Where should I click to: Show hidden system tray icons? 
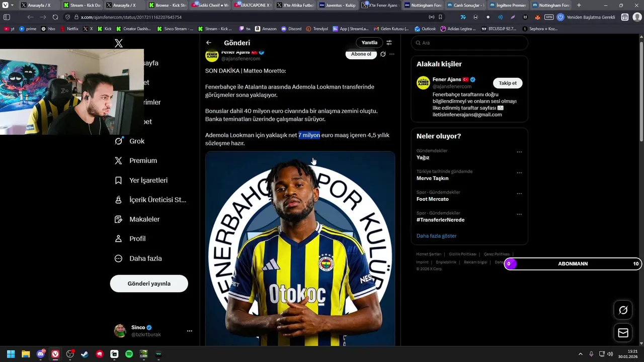point(580,354)
